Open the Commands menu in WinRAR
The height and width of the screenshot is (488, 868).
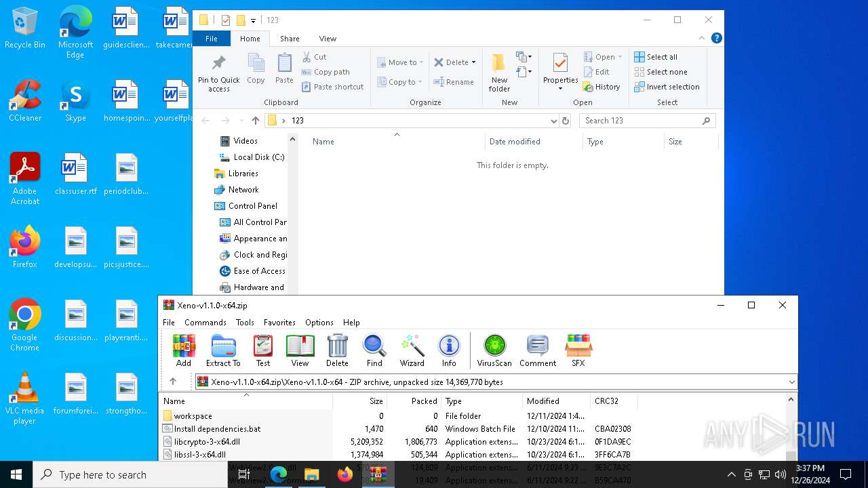205,323
